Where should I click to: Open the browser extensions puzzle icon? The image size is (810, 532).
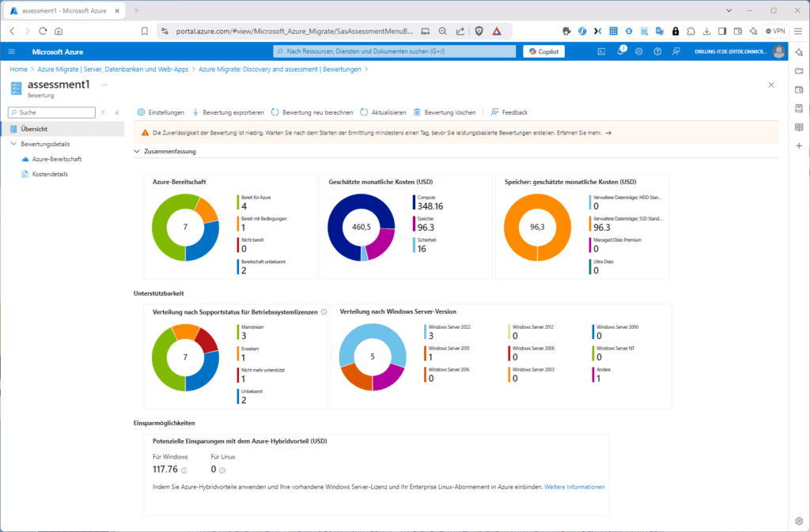click(691, 31)
